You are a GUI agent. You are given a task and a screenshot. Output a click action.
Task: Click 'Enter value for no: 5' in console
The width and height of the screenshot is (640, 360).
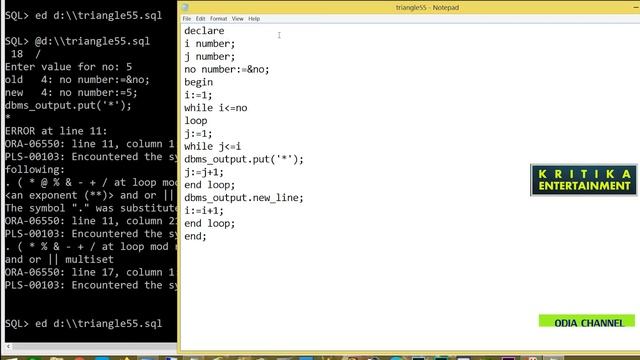click(x=69, y=67)
